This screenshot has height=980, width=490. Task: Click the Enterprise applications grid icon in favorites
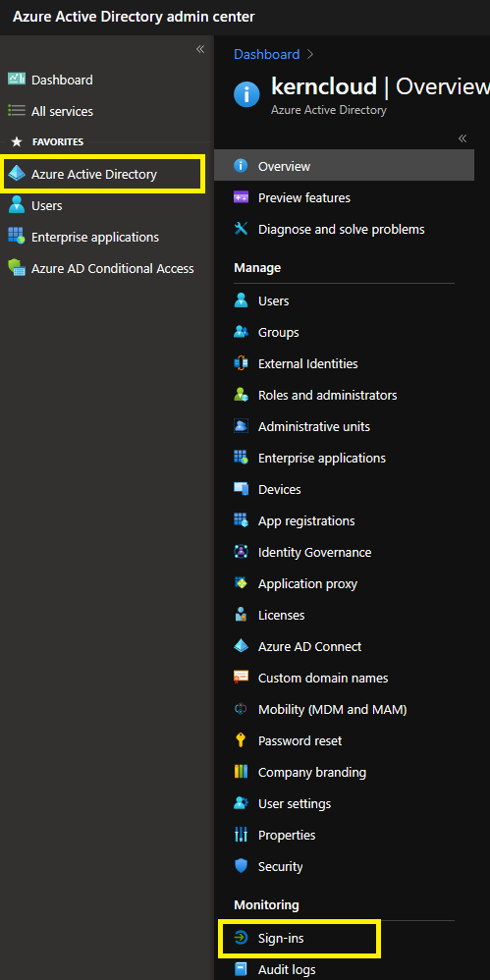click(x=17, y=237)
